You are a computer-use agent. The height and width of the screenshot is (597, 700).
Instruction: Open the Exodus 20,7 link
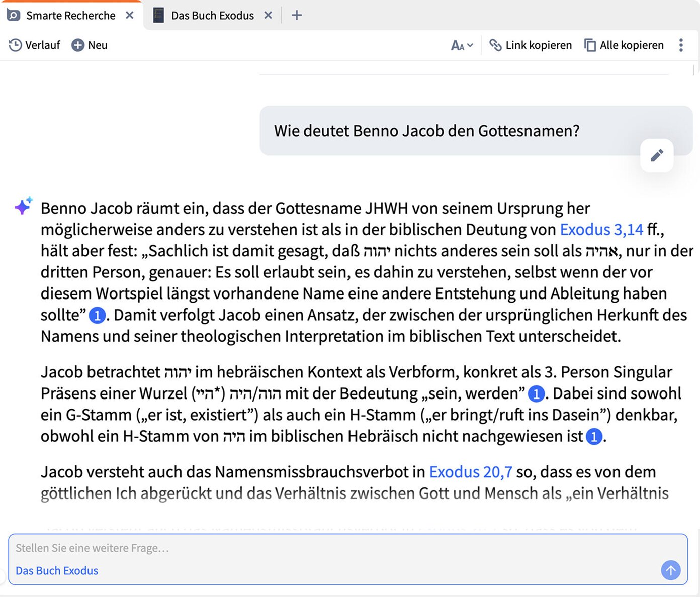click(x=471, y=472)
